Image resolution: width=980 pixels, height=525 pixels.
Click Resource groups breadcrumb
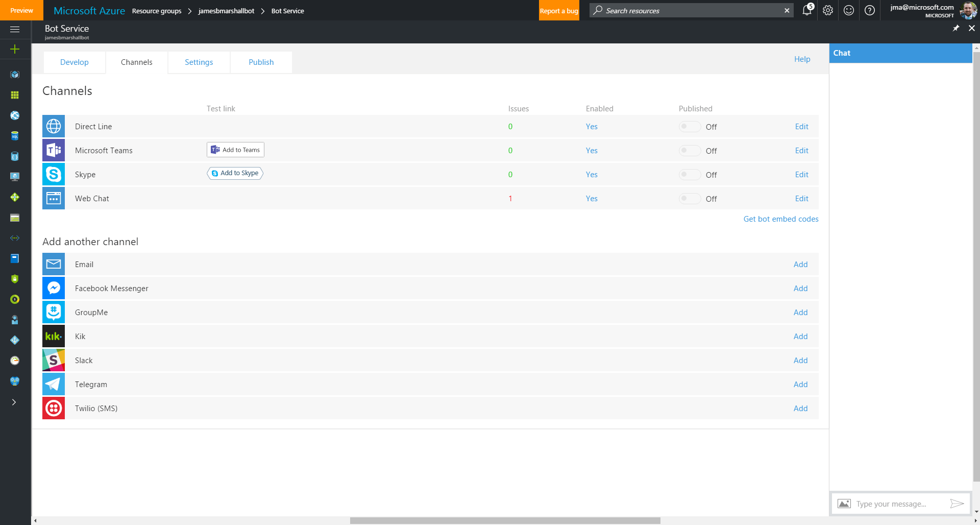pyautogui.click(x=157, y=11)
